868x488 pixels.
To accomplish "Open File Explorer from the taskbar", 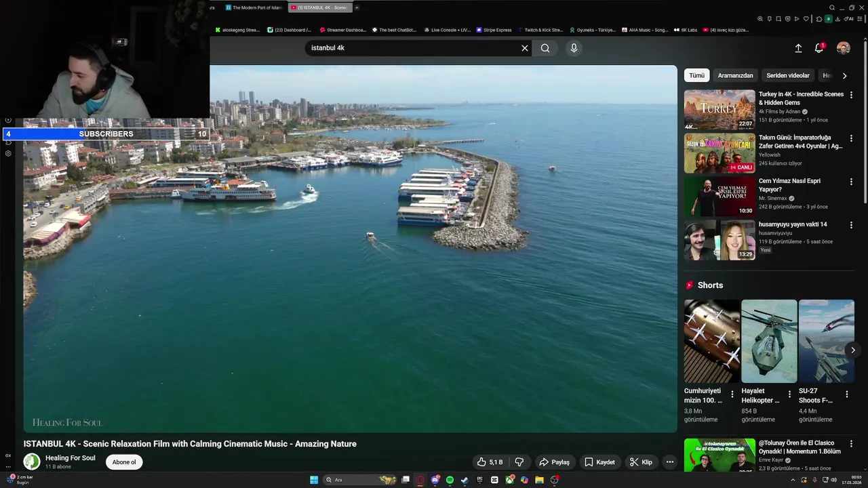I will 539,480.
